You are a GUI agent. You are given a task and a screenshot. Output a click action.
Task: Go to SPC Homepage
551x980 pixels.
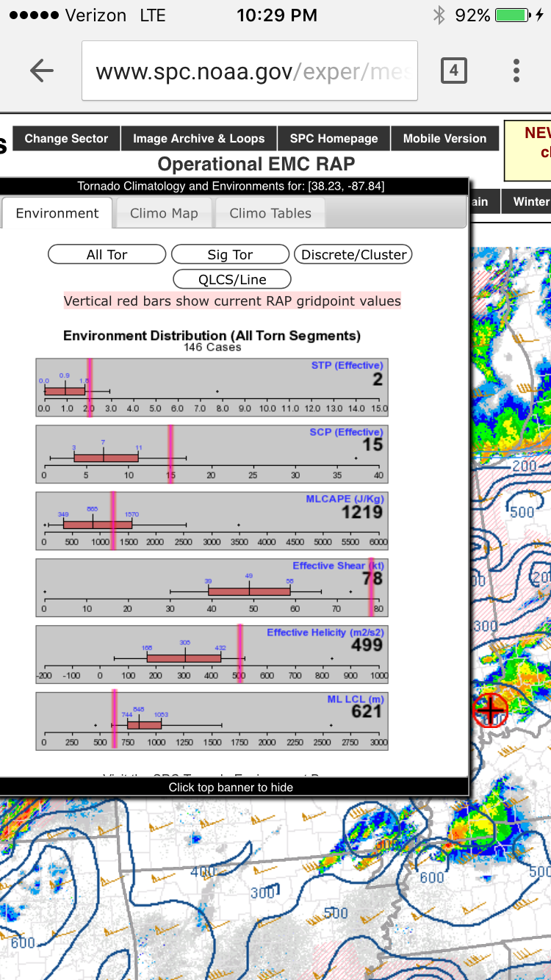[x=334, y=138]
